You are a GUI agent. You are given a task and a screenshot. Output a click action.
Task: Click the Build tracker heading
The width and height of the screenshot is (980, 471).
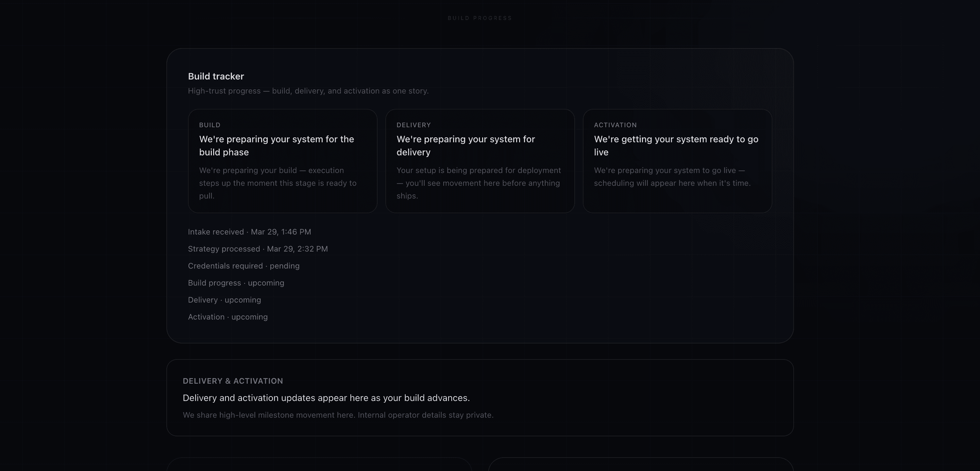(x=216, y=76)
